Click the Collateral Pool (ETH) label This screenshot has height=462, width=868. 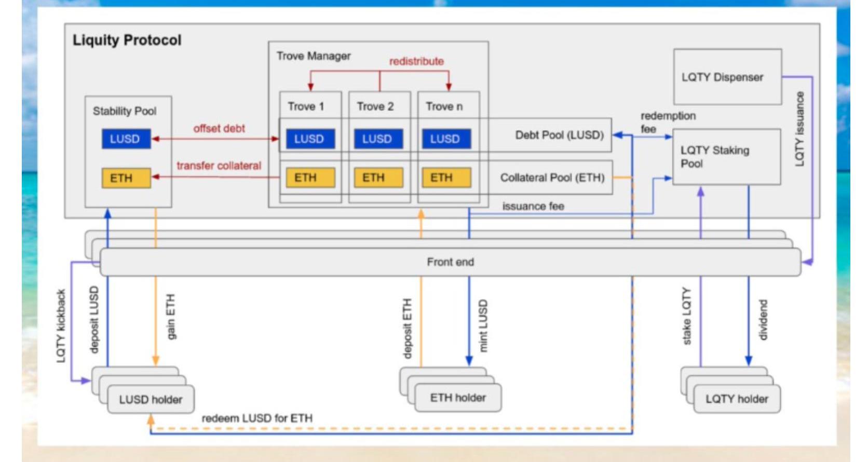point(552,178)
